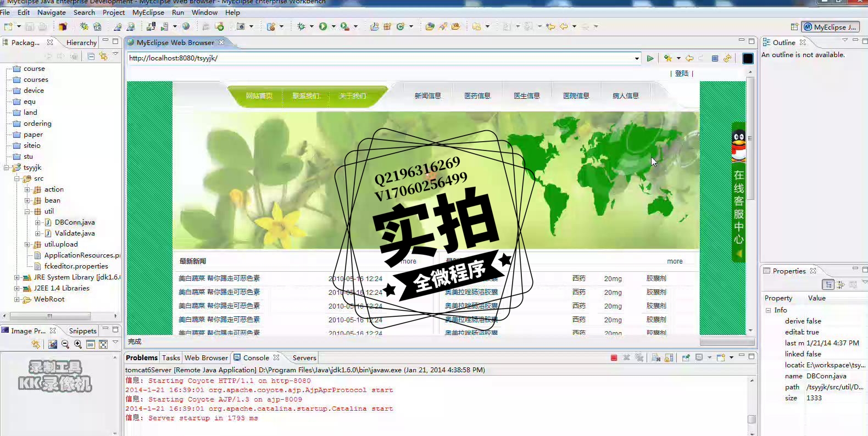Click the browser Back arrow icon
This screenshot has height=436, width=868.
pyautogui.click(x=689, y=58)
